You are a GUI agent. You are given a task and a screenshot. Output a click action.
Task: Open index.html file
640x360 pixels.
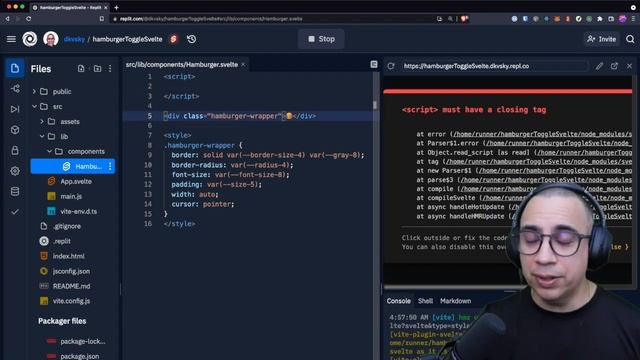[68, 256]
